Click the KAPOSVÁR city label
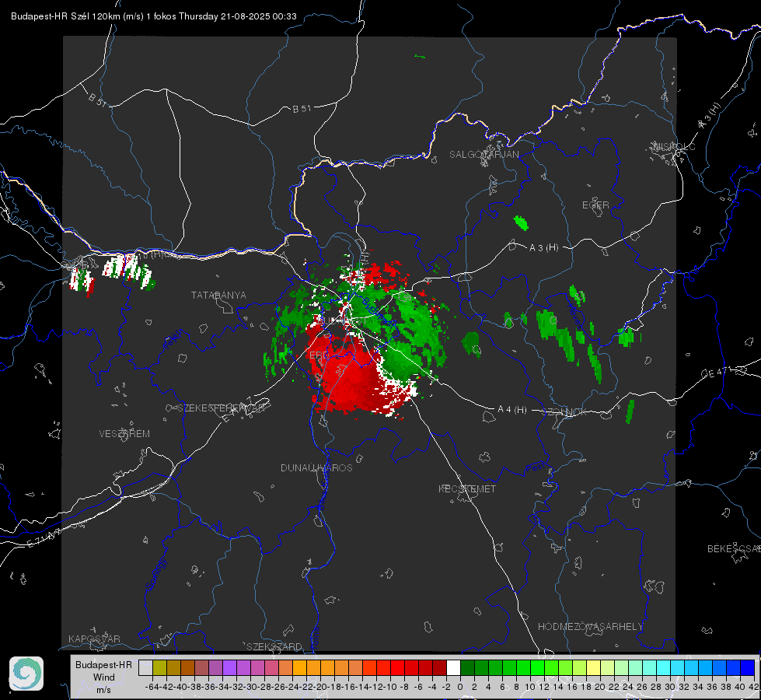This screenshot has height=700, width=761. tap(94, 639)
